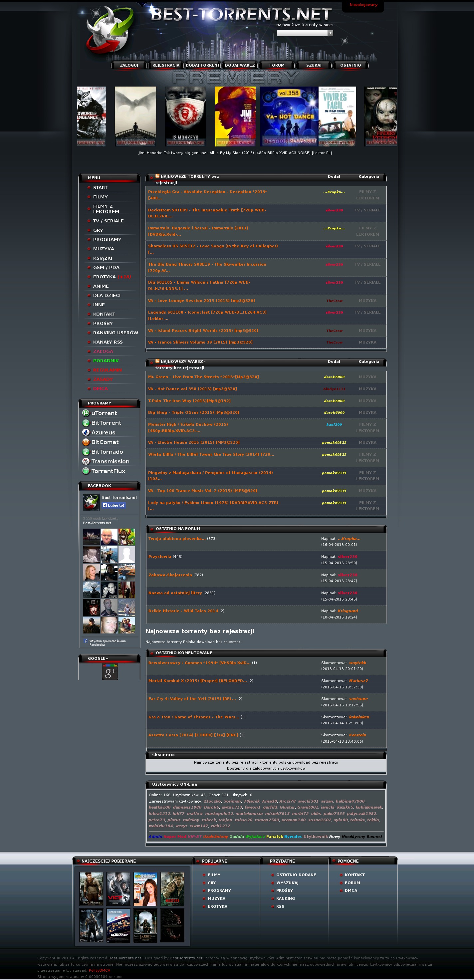Open warez 'Big Shug - Triple OGzus (2015)'
The height and width of the screenshot is (980, 474).
point(194,412)
